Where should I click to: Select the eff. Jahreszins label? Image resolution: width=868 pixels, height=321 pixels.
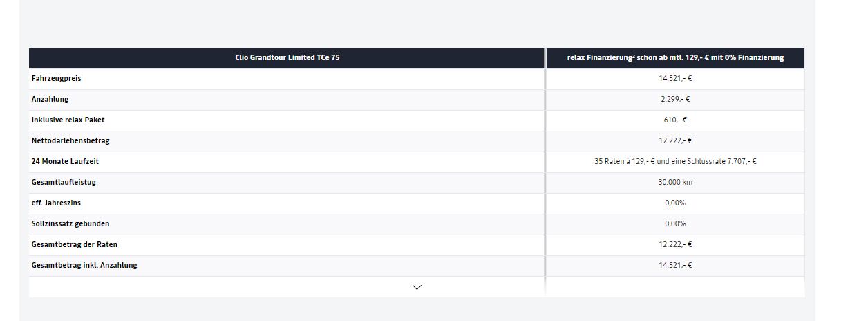click(x=56, y=203)
